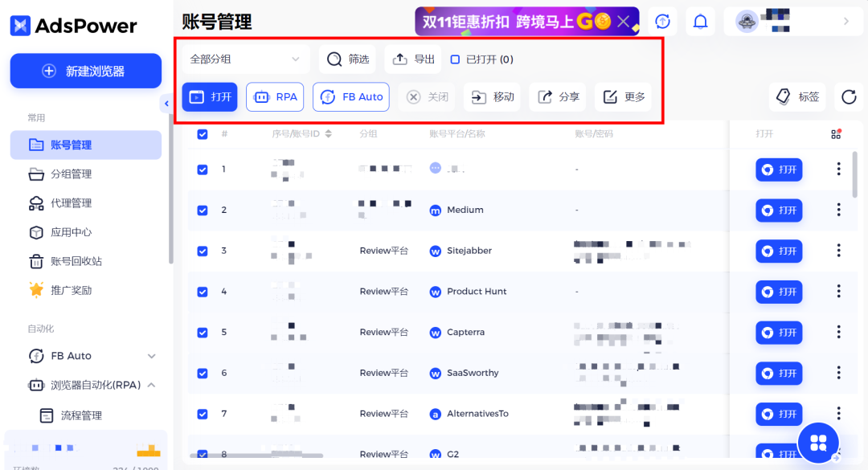This screenshot has width=868, height=470.
Task: Open the Medium profile browser
Action: [x=779, y=210]
